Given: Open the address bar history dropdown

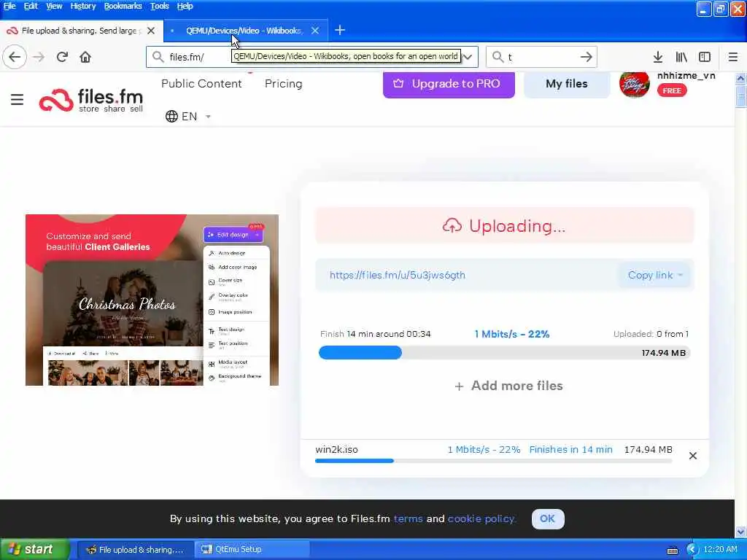Looking at the screenshot, I should [468, 57].
